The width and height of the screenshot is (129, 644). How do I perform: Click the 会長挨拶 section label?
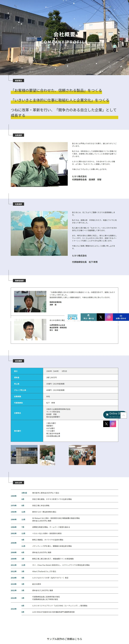pos(18,135)
